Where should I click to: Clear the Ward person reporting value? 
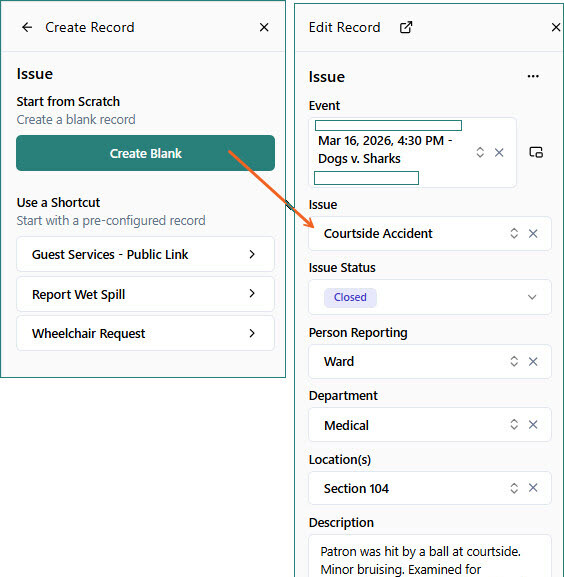[533, 361]
